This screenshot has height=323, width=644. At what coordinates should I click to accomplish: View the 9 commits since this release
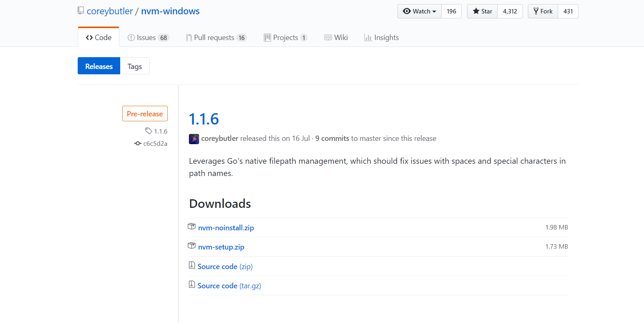click(x=332, y=138)
